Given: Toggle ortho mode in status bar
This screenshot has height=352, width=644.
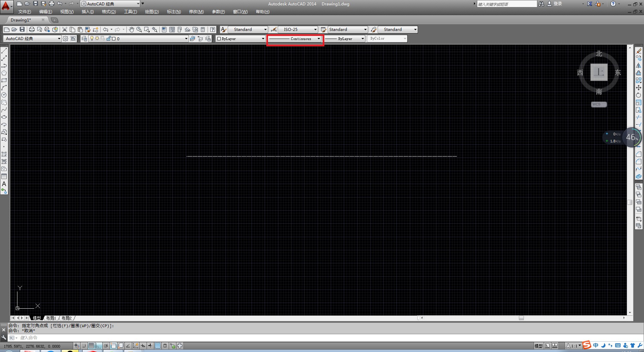Looking at the screenshot, I should 98,346.
